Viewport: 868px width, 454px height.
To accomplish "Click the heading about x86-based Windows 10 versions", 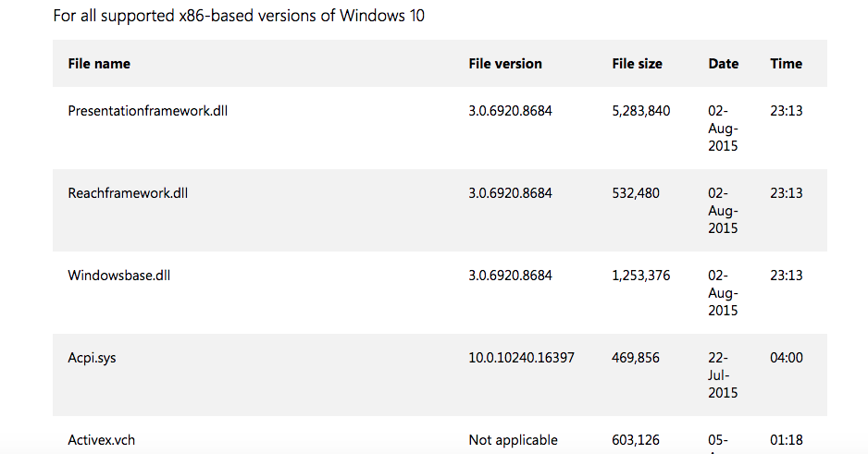I will (x=239, y=16).
